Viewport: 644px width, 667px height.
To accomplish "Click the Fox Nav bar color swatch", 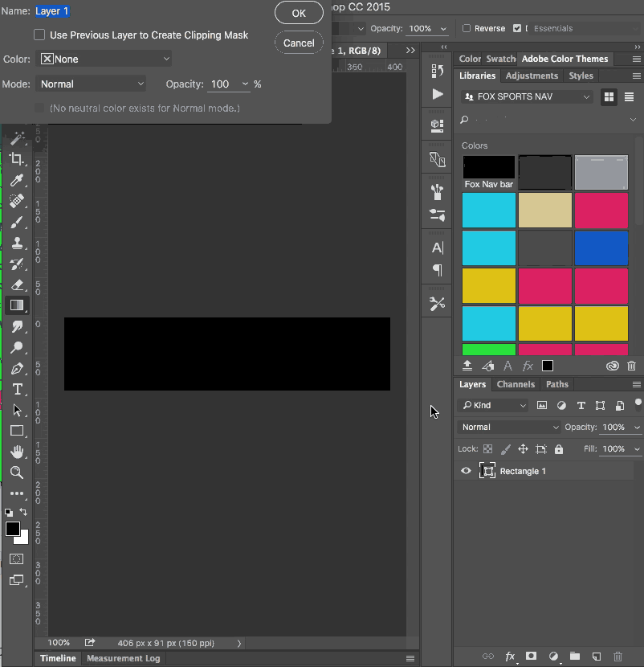I will (488, 166).
